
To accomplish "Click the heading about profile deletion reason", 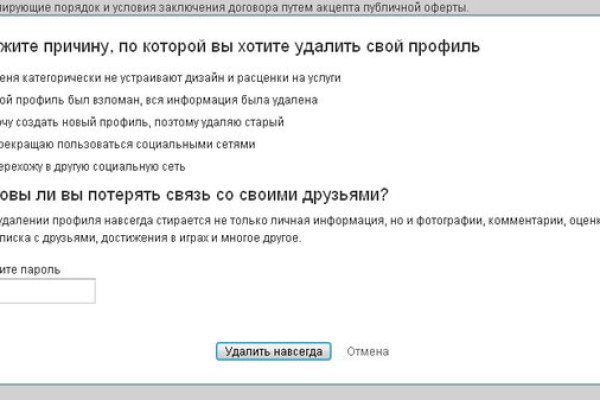I will (240, 46).
